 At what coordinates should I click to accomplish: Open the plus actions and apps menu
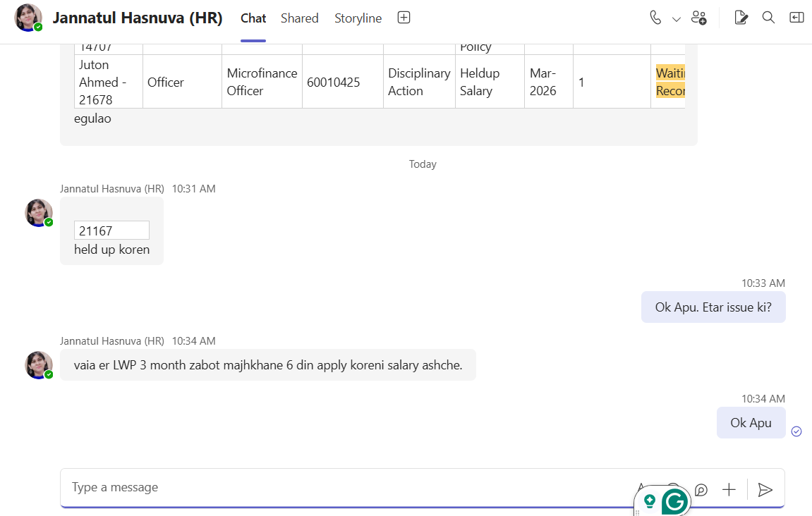click(729, 489)
